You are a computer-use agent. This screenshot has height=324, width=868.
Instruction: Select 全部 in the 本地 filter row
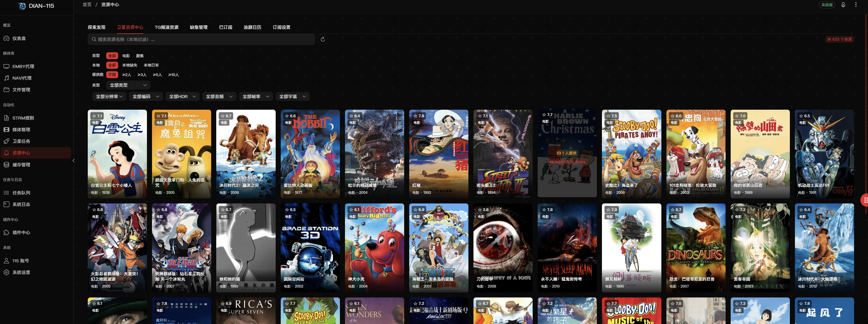click(x=112, y=65)
